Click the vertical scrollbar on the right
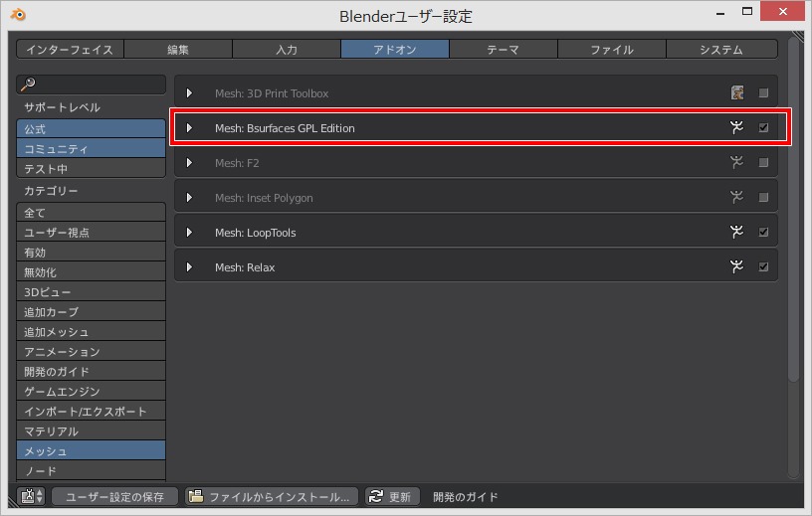812x516 pixels. click(x=793, y=210)
